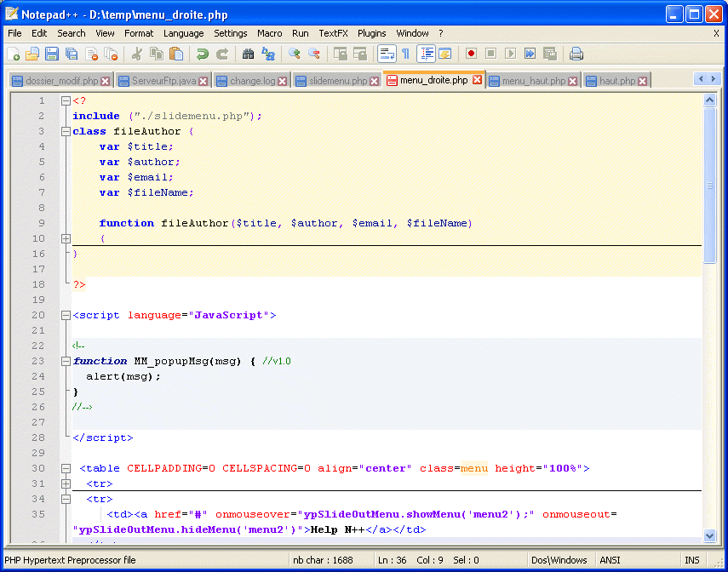Screen dimensions: 728x572
Task: Print the current document
Action: point(579,53)
